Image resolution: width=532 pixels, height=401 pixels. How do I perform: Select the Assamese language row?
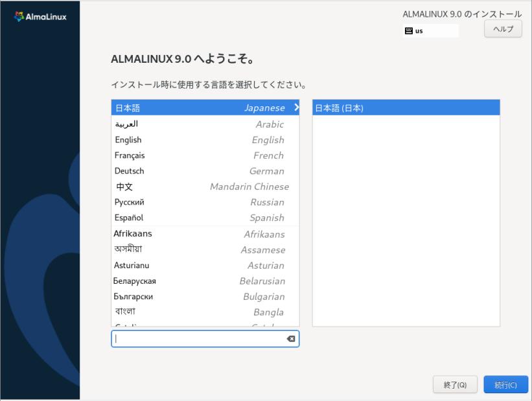[x=205, y=249]
